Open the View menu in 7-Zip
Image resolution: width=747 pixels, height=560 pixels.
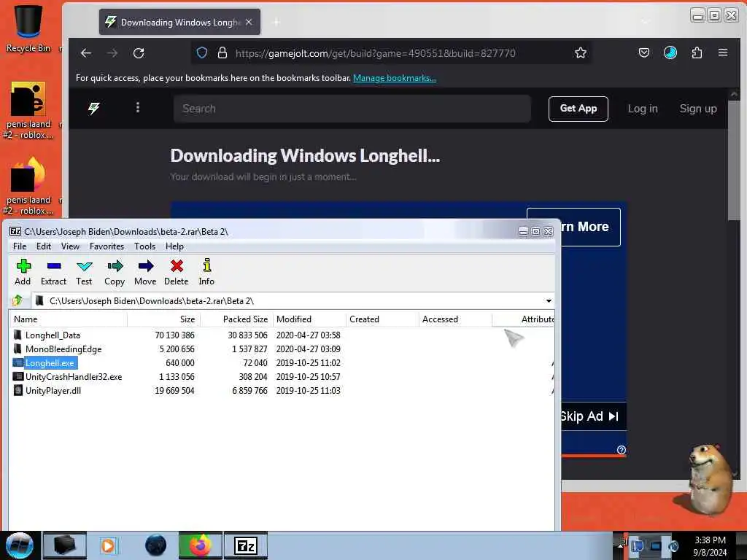pos(70,246)
